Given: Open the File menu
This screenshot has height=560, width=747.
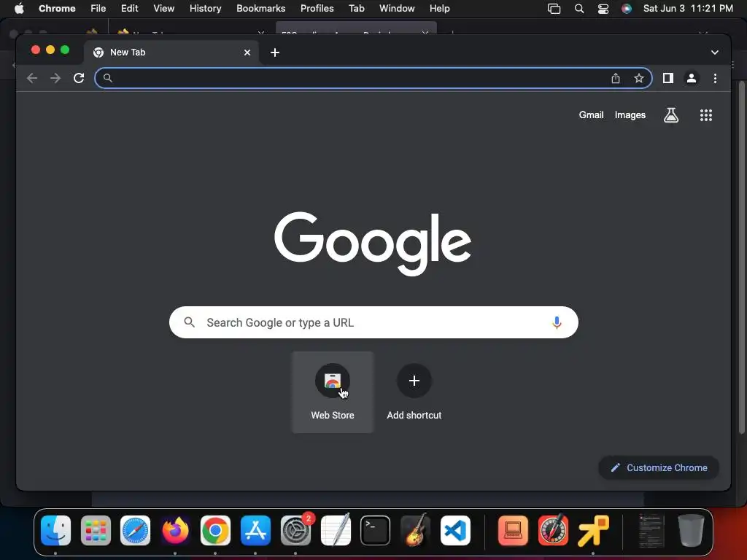Looking at the screenshot, I should tap(98, 8).
